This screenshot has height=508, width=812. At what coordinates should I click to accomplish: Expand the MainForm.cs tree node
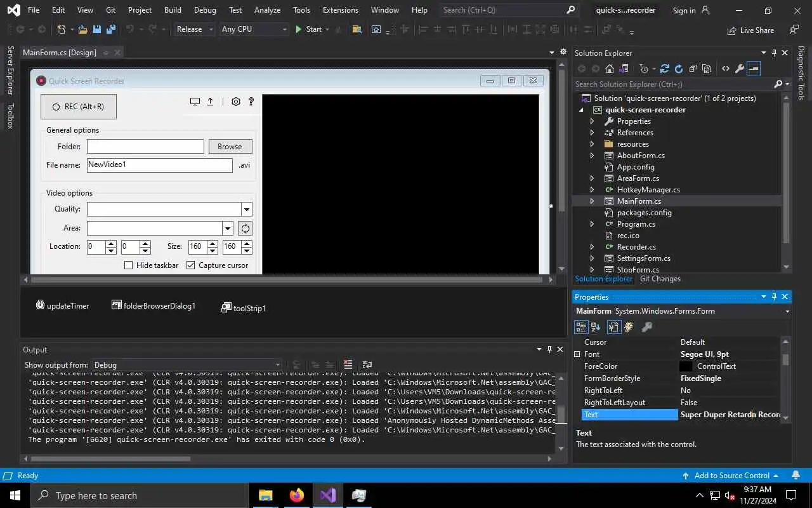[592, 201]
